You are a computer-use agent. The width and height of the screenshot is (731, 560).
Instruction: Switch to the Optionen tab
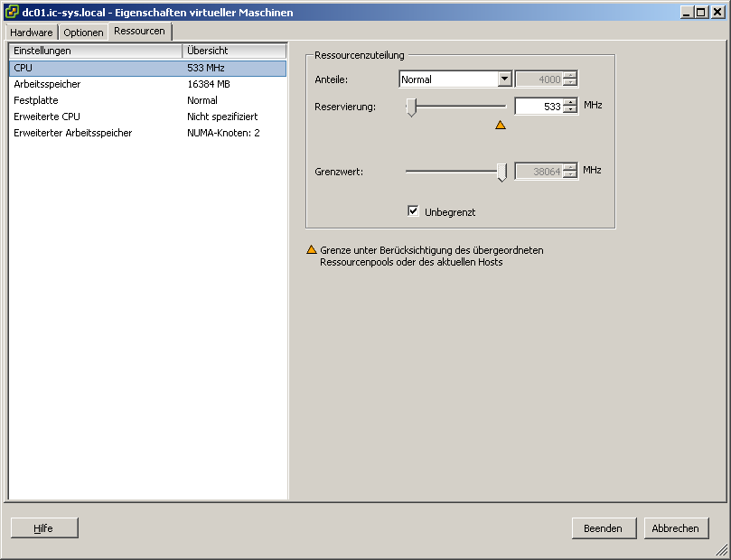83,32
